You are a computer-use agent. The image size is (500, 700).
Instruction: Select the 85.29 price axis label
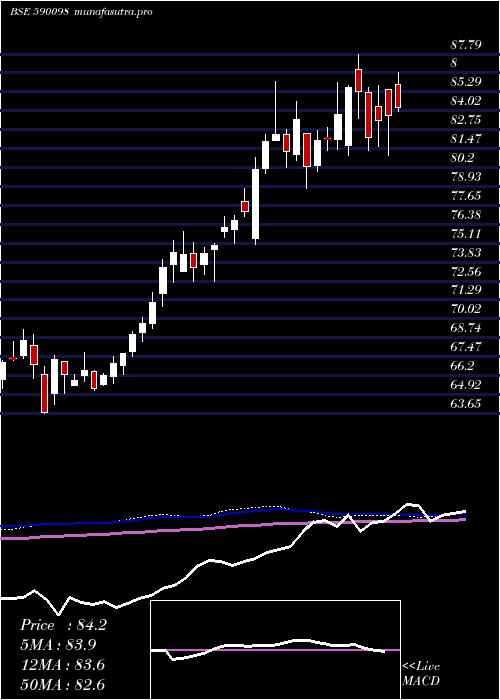[x=466, y=82]
